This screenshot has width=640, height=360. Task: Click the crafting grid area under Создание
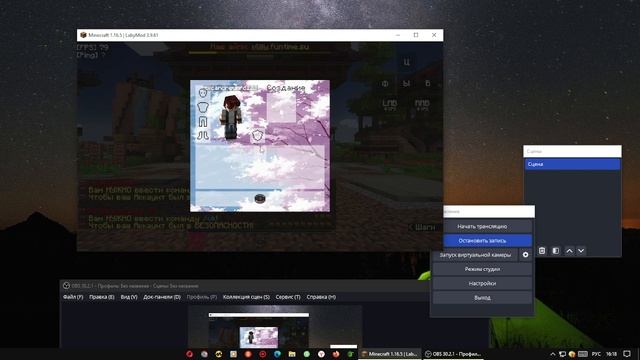pyautogui.click(x=281, y=108)
